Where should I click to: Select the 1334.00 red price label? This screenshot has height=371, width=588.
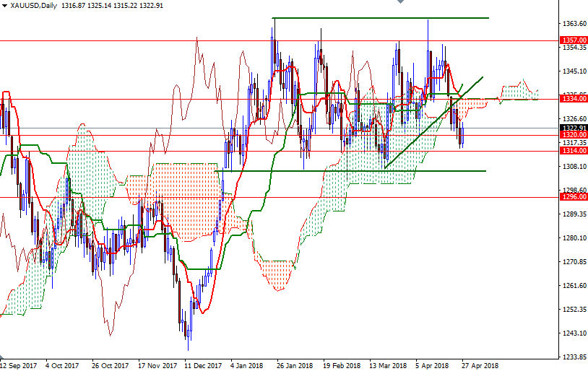tap(574, 99)
